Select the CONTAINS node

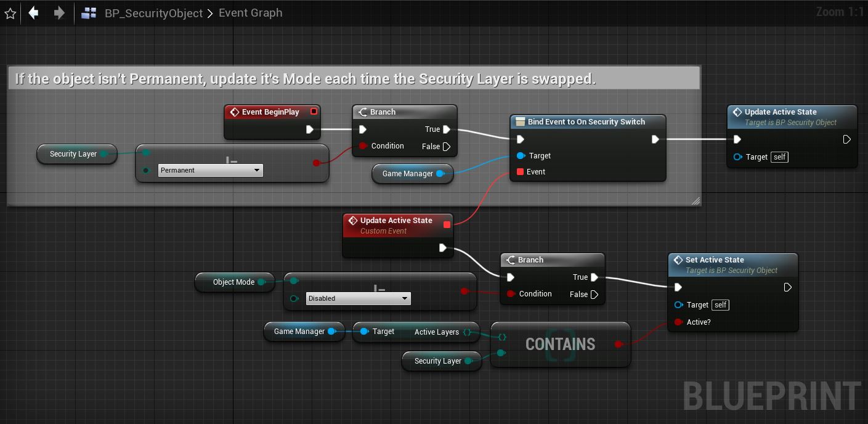(x=560, y=344)
